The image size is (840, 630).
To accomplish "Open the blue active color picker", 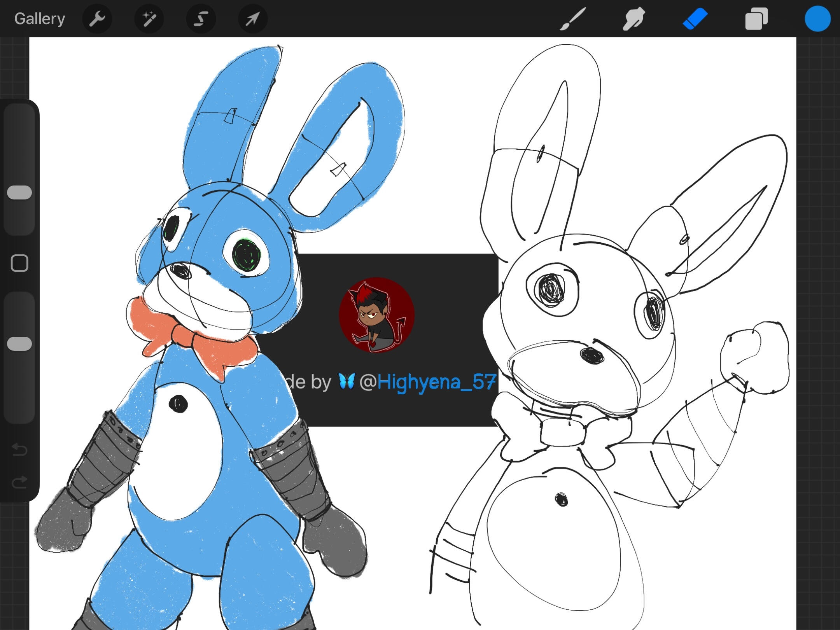I will (817, 19).
